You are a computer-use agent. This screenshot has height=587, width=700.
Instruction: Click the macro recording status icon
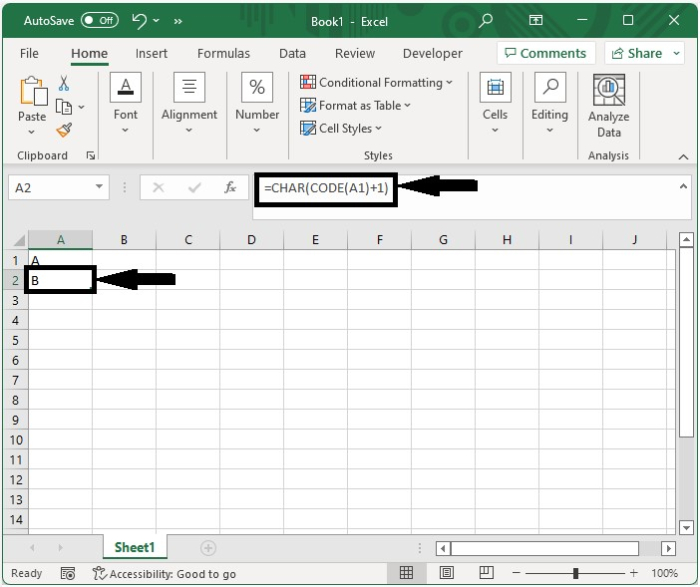coord(67,574)
